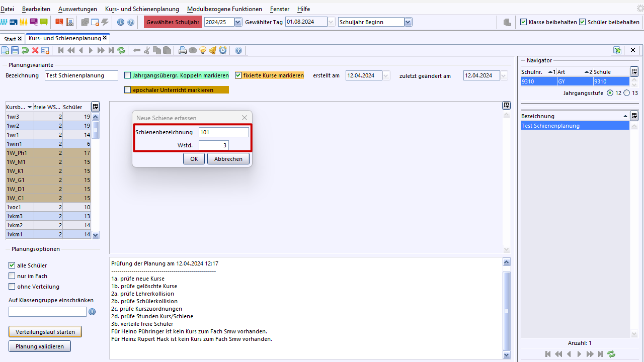Image resolution: width=644 pixels, height=362 pixels.
Task: Click the yellow students icon in main toolbar
Action: 24,22
